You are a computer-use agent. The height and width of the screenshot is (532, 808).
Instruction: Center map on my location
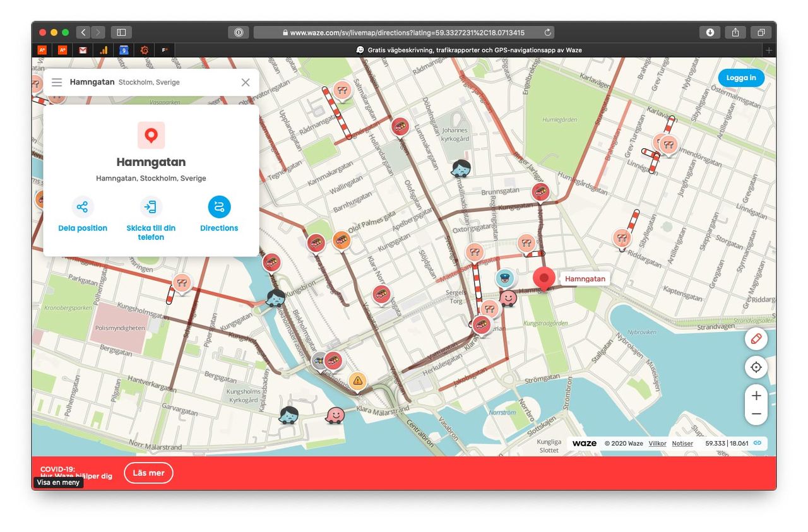point(756,367)
